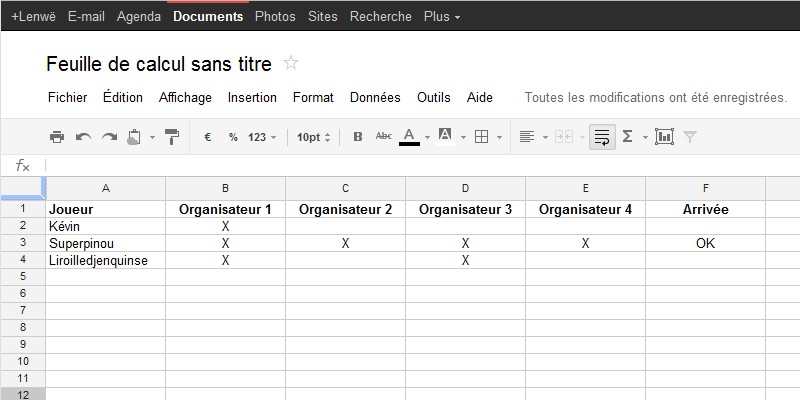Expand the Plus menu in top bar

click(x=442, y=16)
